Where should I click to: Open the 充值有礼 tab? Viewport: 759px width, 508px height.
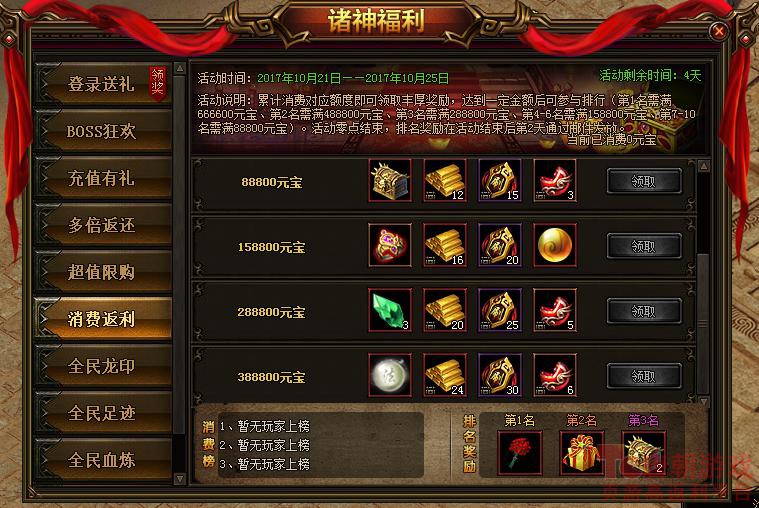103,178
